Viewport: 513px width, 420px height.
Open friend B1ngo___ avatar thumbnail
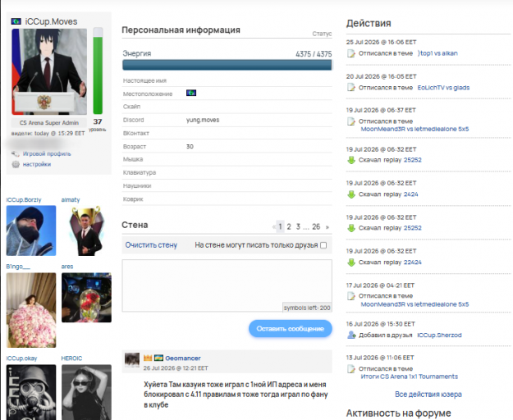click(x=31, y=310)
